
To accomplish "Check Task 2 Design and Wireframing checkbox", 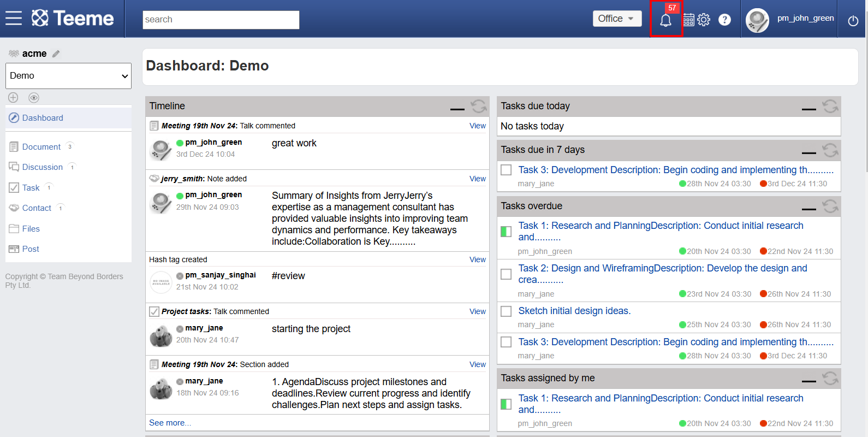I will tap(506, 274).
